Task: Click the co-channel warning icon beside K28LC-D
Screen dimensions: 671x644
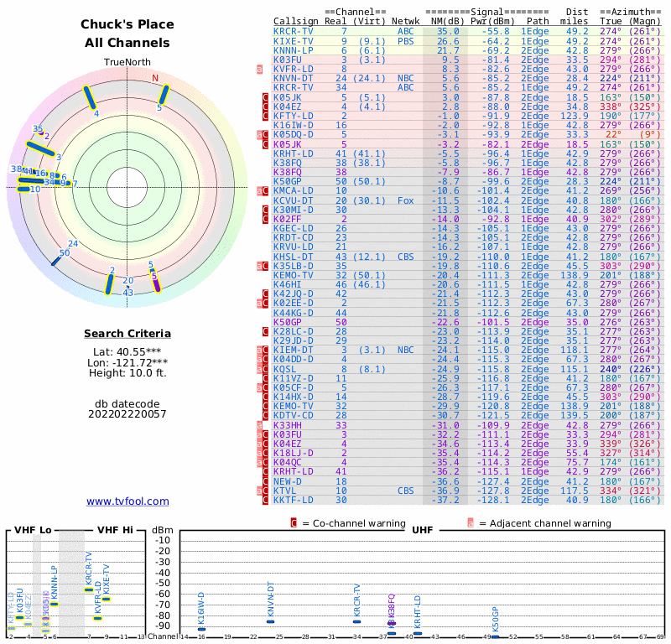Action: click(265, 332)
